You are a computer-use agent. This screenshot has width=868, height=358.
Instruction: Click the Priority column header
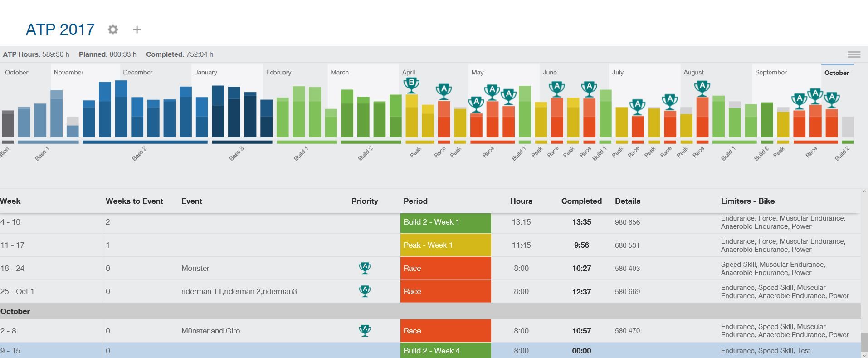[x=365, y=201]
